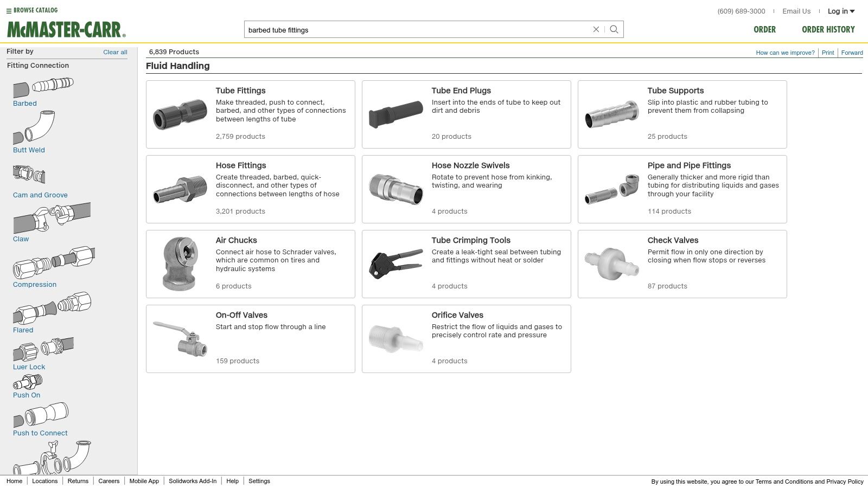Select the Cam and Groove fitting icon

[29, 175]
